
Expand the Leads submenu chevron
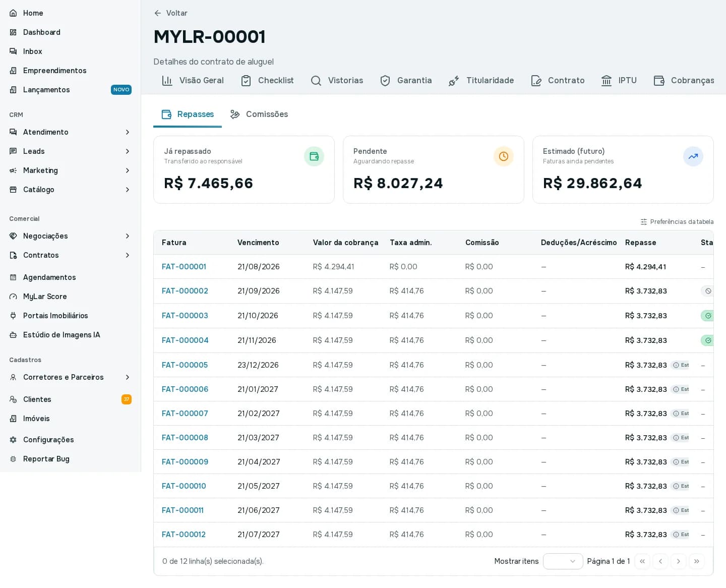[x=128, y=151]
